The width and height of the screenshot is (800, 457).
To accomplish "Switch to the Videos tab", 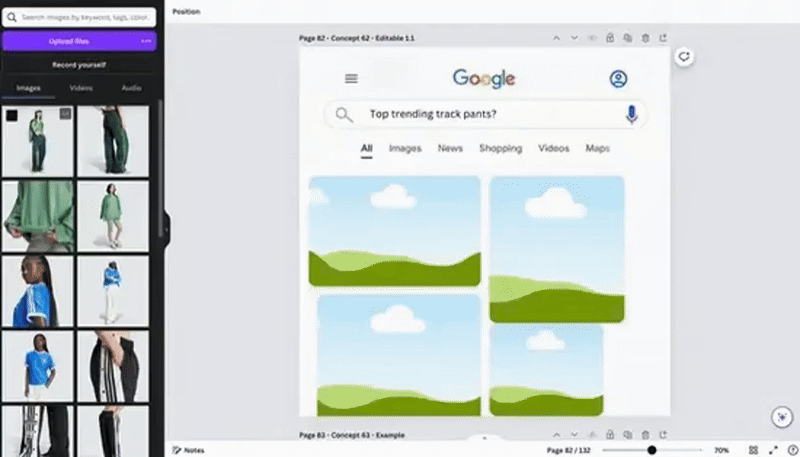I will coord(81,88).
